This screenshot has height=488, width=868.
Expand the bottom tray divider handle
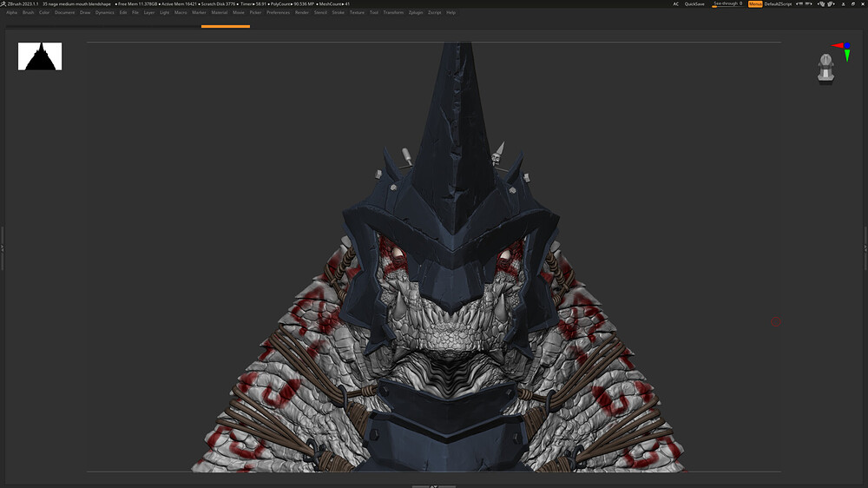tap(434, 485)
